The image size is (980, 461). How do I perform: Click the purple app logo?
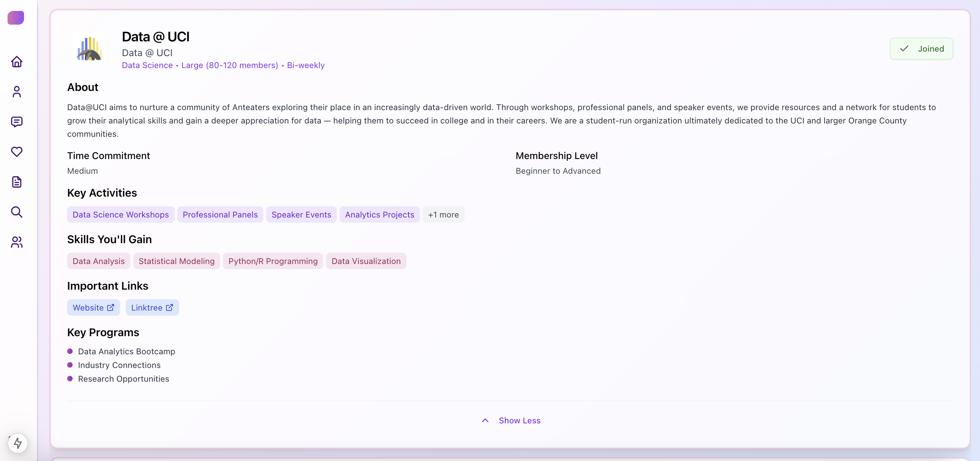[x=16, y=18]
